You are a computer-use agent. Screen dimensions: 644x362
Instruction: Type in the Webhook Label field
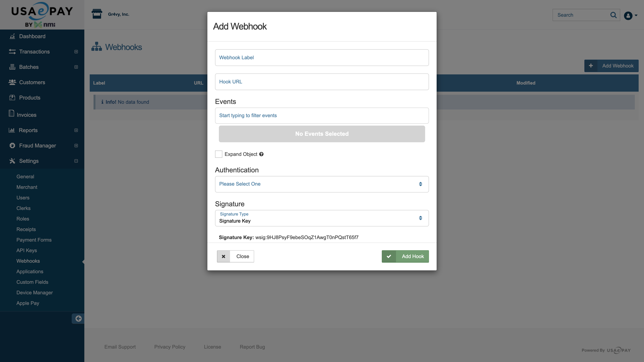tap(322, 58)
